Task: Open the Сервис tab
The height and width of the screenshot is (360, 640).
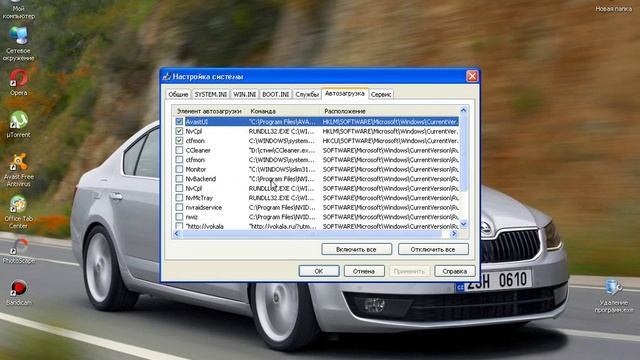Action: pos(381,94)
